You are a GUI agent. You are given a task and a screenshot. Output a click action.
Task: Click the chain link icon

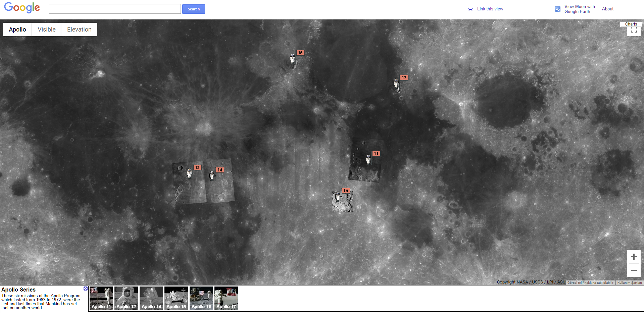point(470,9)
